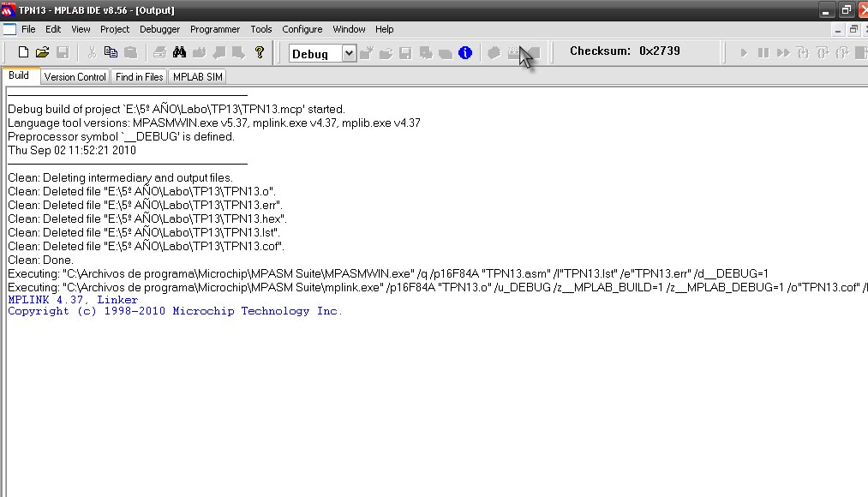Image resolution: width=868 pixels, height=497 pixels.
Task: Go to previous bookmark arrow icon
Action: [219, 52]
